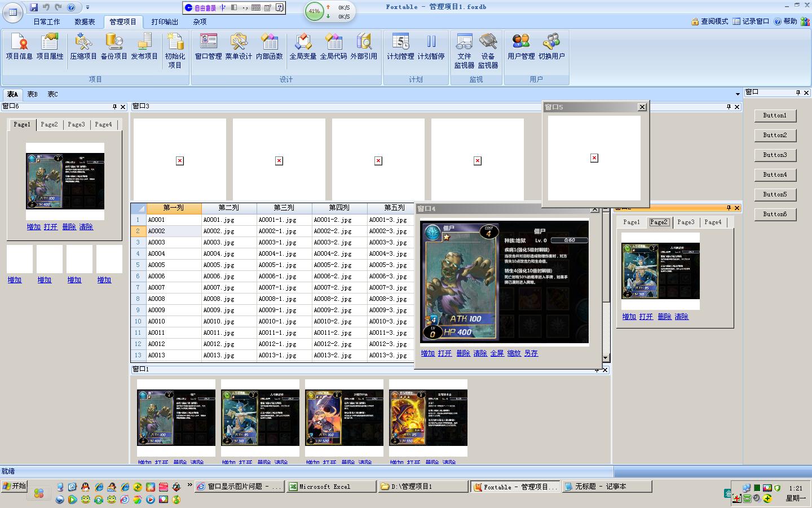
Task: Click the 开始 Start button
Action: click(14, 486)
